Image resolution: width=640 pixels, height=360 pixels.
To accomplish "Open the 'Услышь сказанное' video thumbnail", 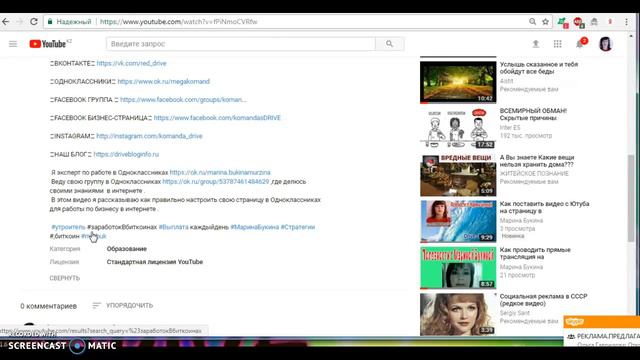I will point(458,82).
